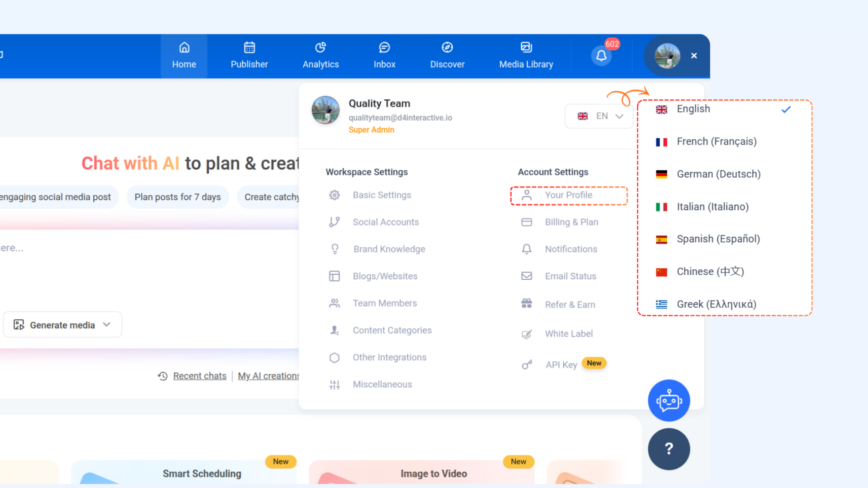Screen dimensions: 868x488
Task: Open Your Profile account settings
Action: coord(568,195)
